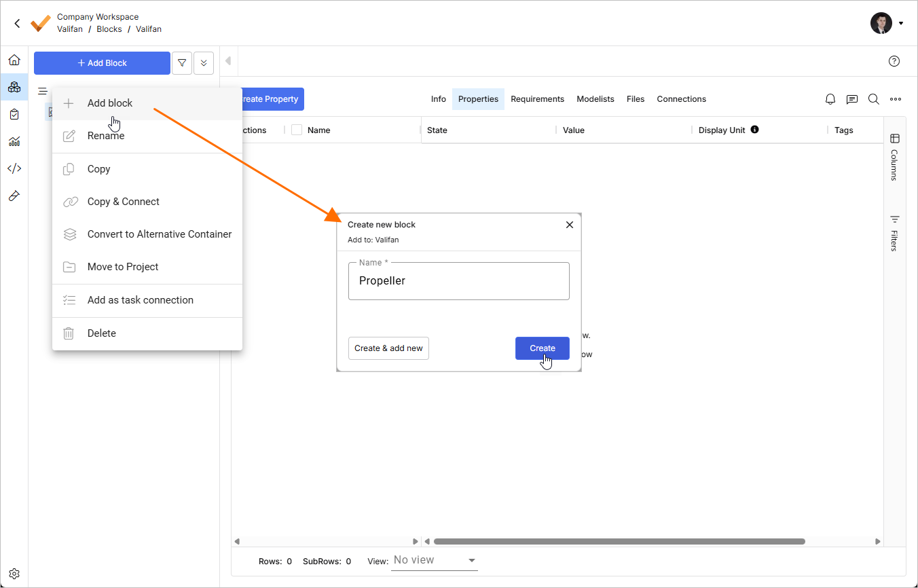Click the Create & add new button
Screen dimensions: 918x588
[x=388, y=348]
